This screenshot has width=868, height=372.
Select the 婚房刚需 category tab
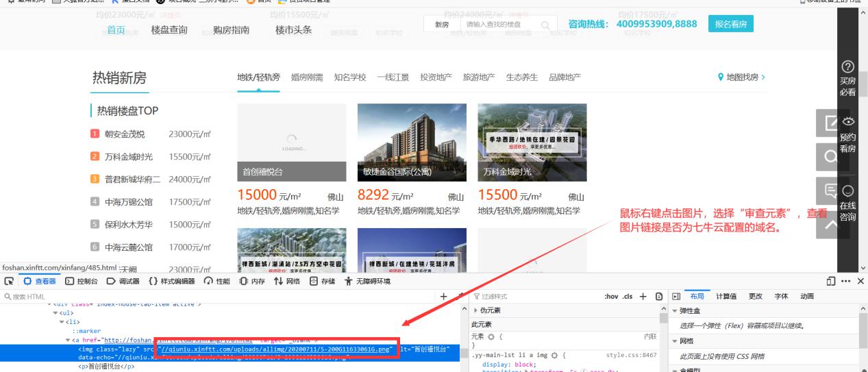tap(307, 77)
